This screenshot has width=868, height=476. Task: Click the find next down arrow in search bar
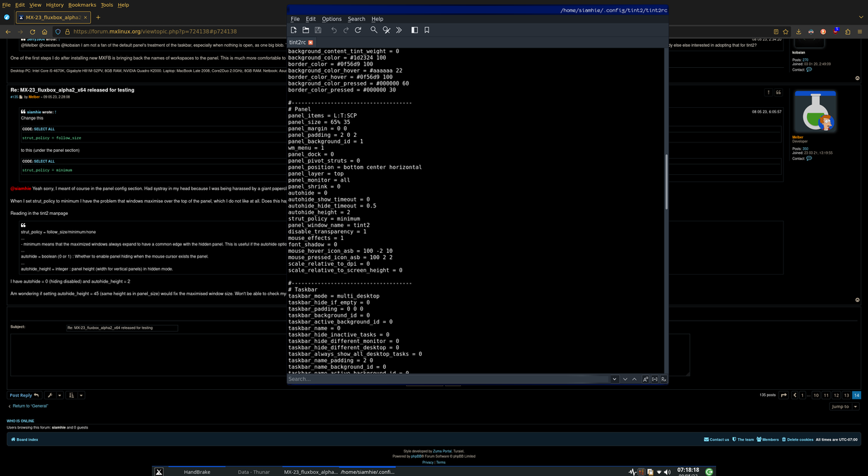625,379
